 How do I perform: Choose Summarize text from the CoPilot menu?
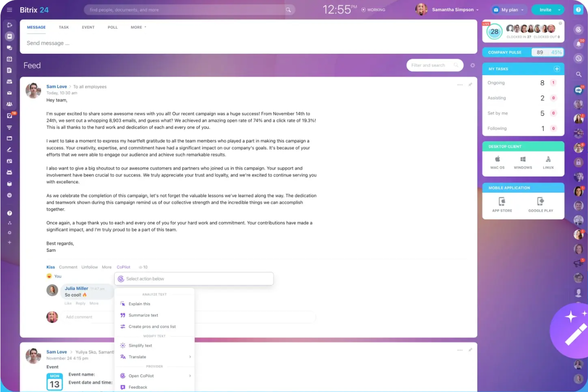pos(144,315)
